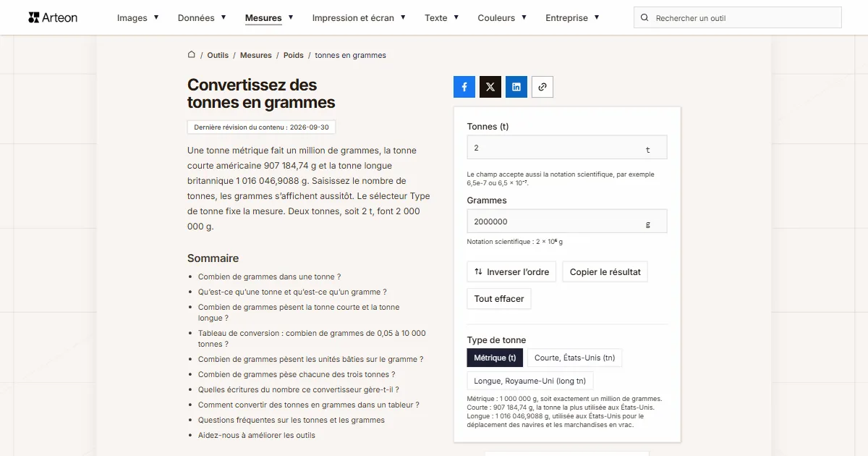Open 'Questions fréquentes' summary link
The height and width of the screenshot is (456, 868).
pyautogui.click(x=292, y=420)
